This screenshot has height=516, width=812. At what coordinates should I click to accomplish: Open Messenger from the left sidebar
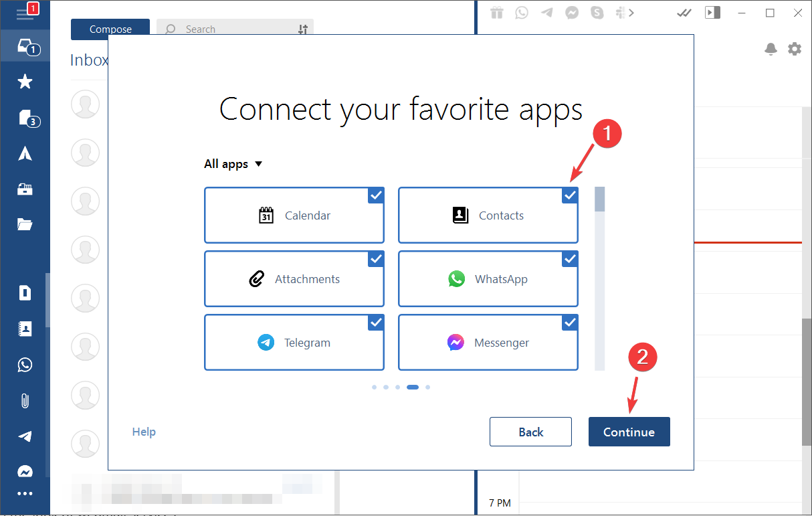[25, 470]
